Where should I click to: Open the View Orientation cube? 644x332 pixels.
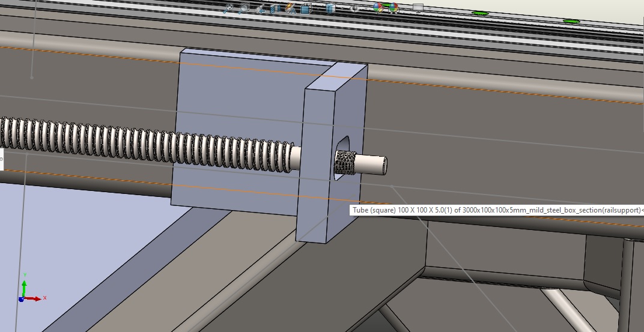click(x=306, y=8)
